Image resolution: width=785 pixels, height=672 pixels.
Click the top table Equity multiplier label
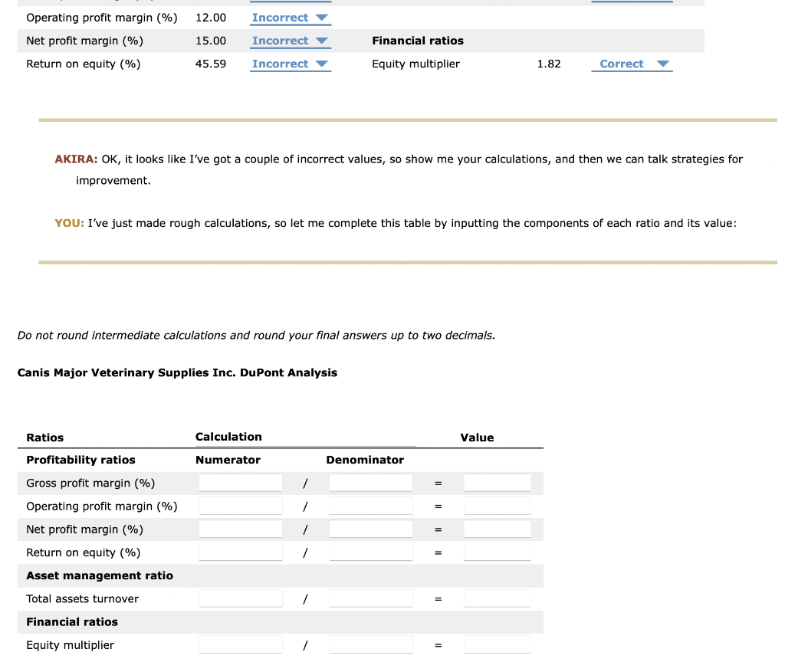click(415, 64)
